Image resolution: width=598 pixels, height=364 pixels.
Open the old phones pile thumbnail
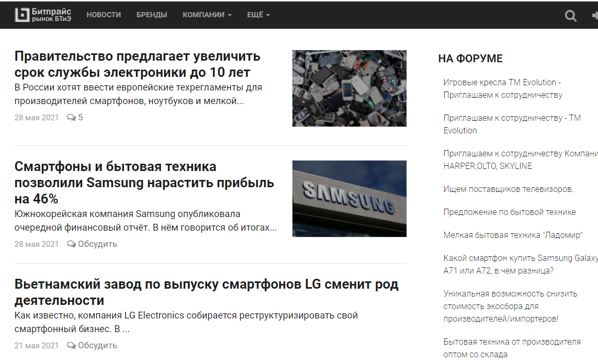point(349,88)
